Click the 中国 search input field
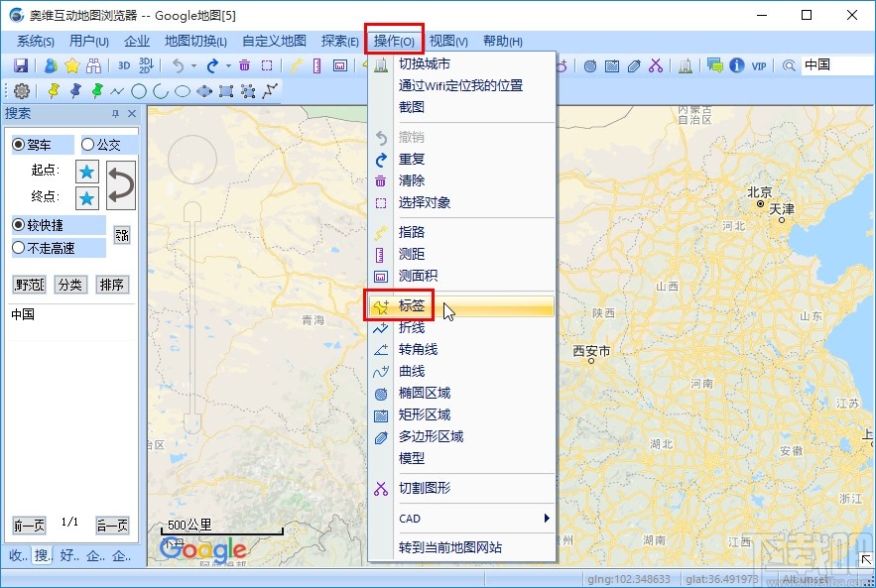The image size is (876, 588). click(836, 65)
